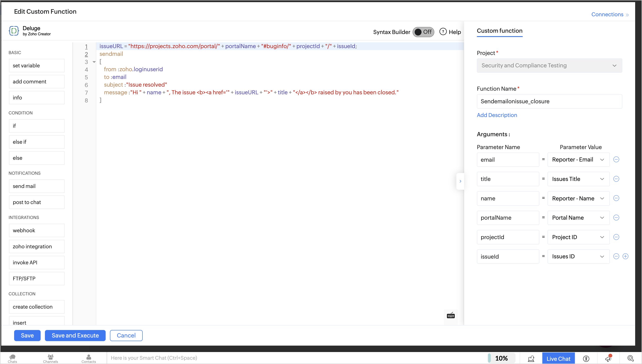
Task: Open the Reporter - Email value dropdown
Action: point(578,160)
